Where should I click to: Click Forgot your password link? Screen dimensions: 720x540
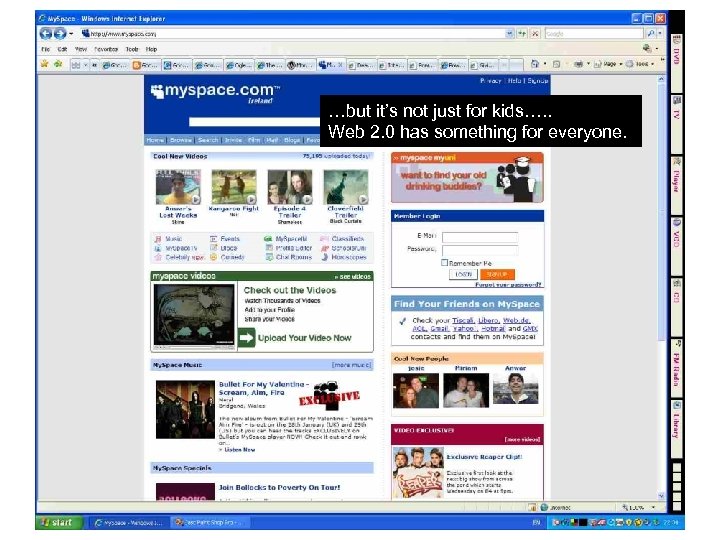pyautogui.click(x=508, y=285)
